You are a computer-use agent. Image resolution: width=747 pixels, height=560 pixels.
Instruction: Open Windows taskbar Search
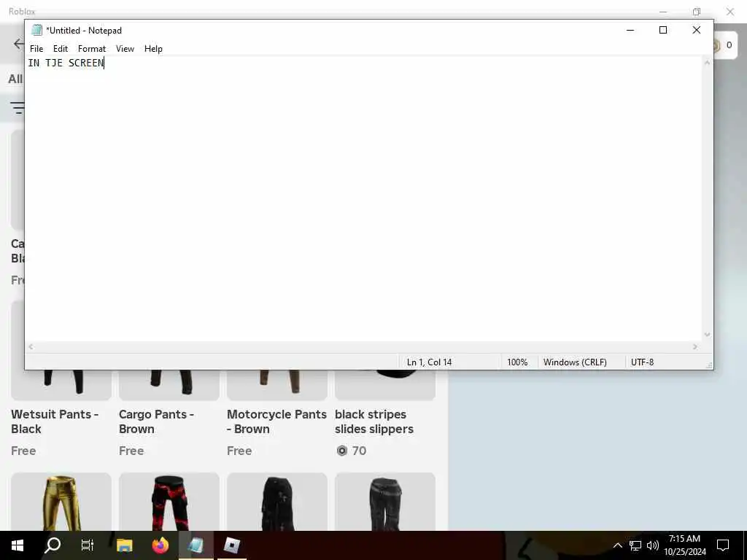[53, 545]
